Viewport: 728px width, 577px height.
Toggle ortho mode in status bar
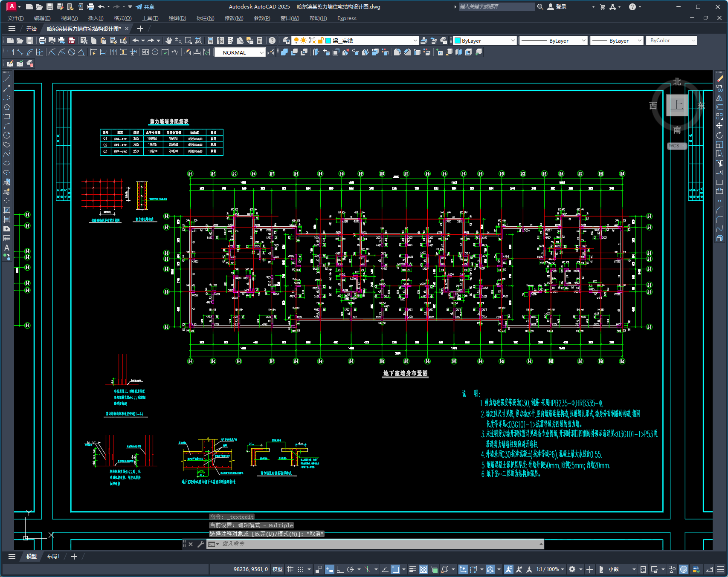pyautogui.click(x=340, y=569)
